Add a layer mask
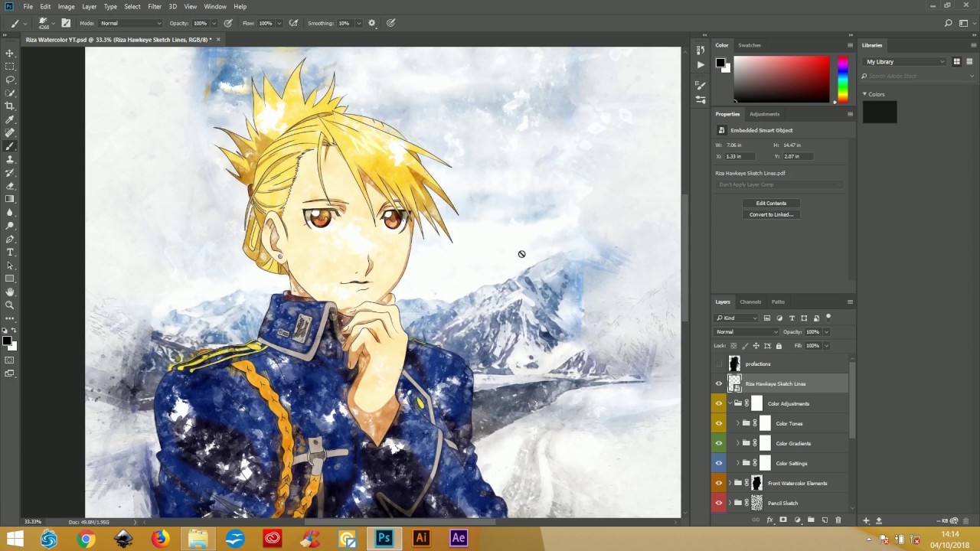Image resolution: width=980 pixels, height=551 pixels. (783, 520)
